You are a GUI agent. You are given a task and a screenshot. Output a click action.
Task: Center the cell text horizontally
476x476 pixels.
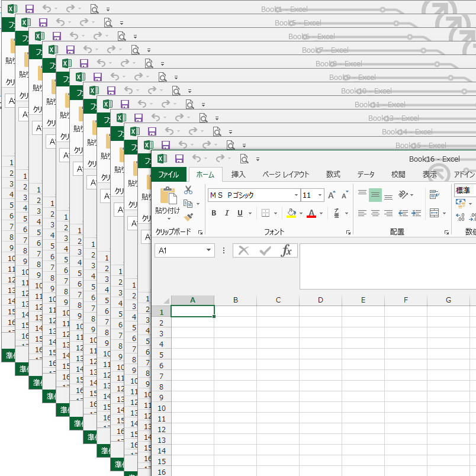375,213
